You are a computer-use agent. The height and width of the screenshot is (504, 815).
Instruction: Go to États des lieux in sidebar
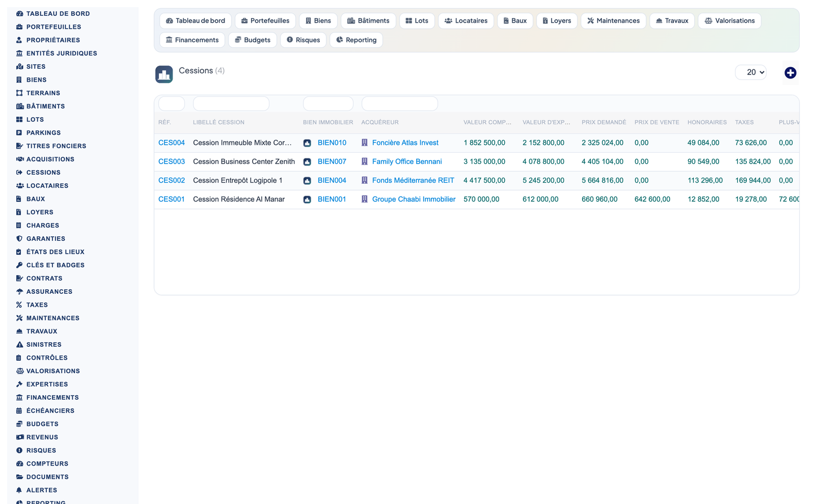click(55, 252)
